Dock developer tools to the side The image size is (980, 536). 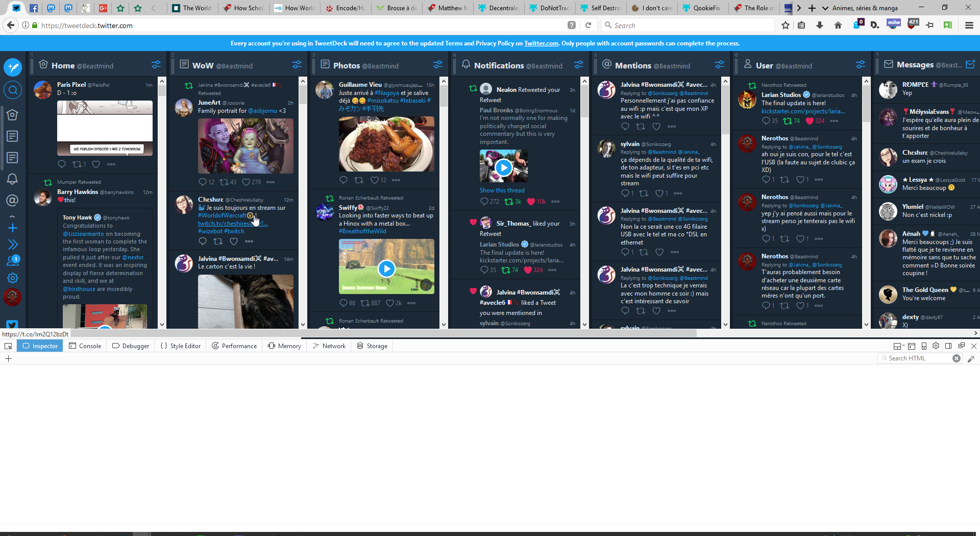(x=948, y=346)
